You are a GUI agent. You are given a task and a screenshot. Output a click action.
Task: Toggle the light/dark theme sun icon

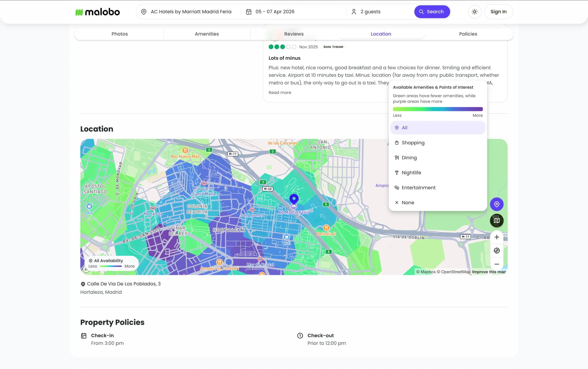474,12
